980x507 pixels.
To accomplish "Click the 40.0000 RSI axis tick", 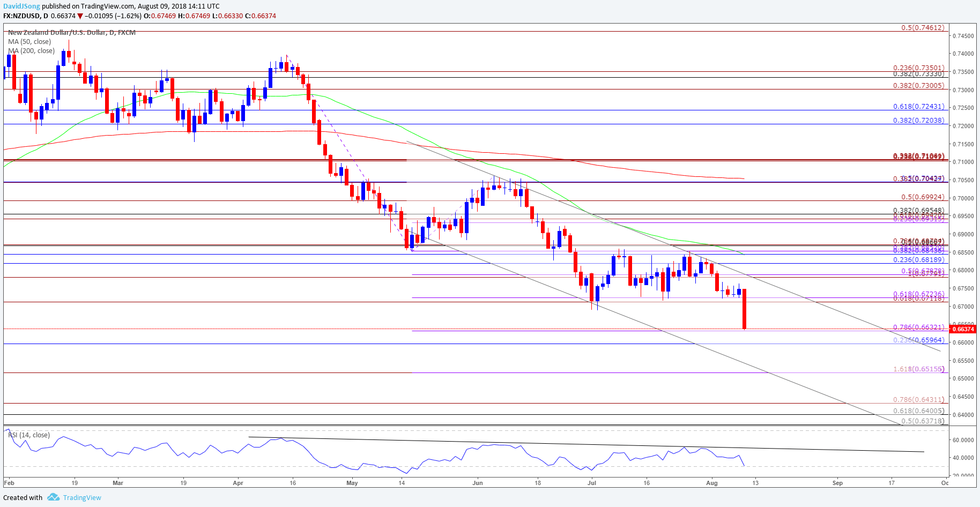I will point(963,458).
